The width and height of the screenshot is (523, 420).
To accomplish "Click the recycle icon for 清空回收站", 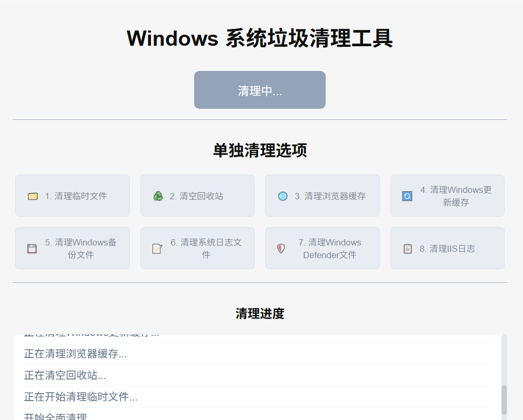I will pyautogui.click(x=158, y=196).
